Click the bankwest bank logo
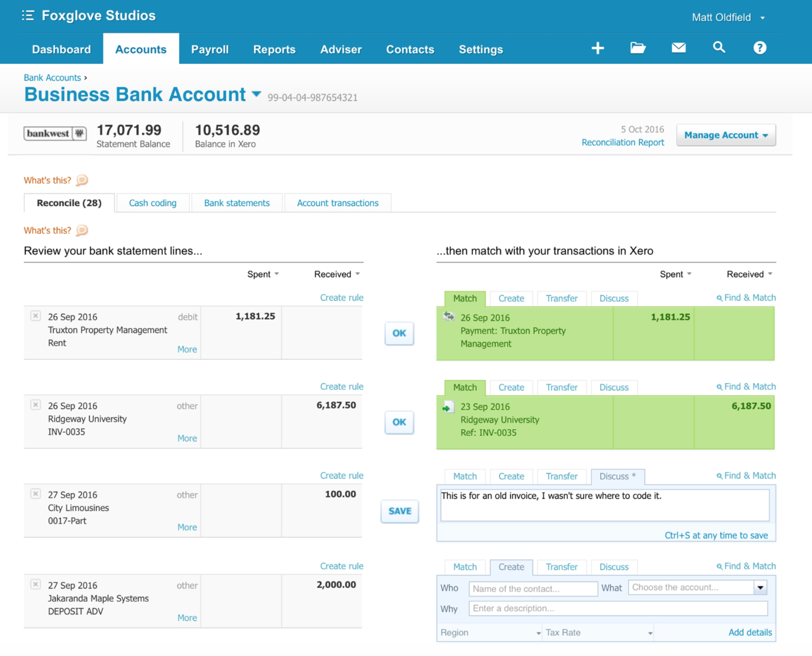812x656 pixels. (x=55, y=133)
